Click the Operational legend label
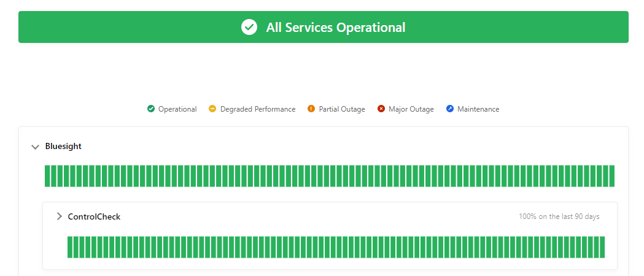 [177, 109]
